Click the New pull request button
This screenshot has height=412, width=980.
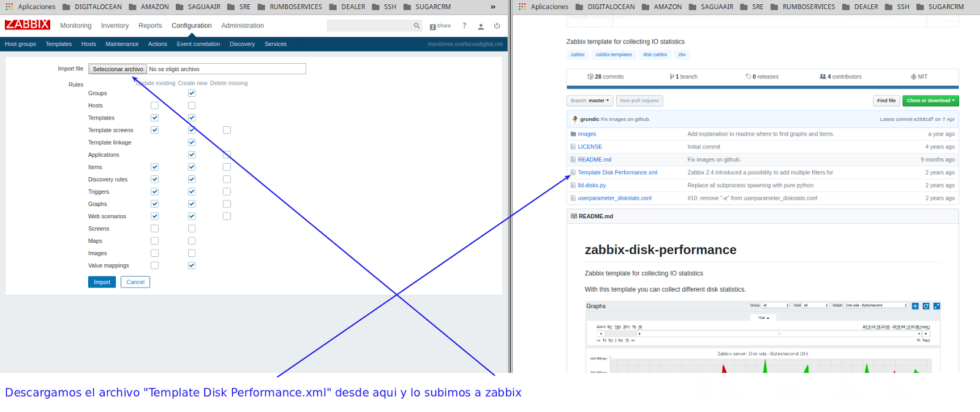pos(639,101)
